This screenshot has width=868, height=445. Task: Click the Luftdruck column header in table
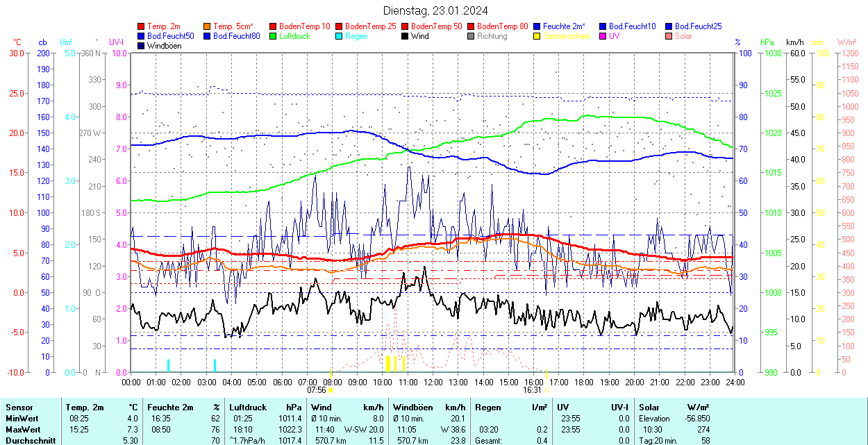pos(248,408)
